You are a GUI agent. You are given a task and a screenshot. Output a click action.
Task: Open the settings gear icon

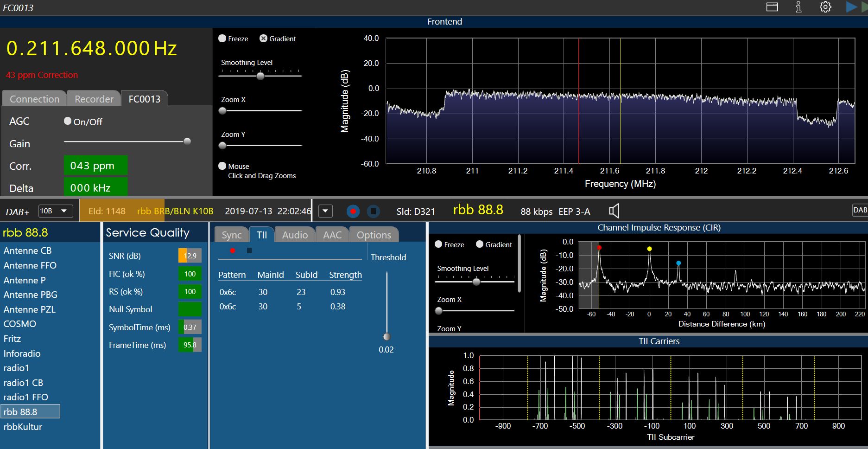click(825, 7)
